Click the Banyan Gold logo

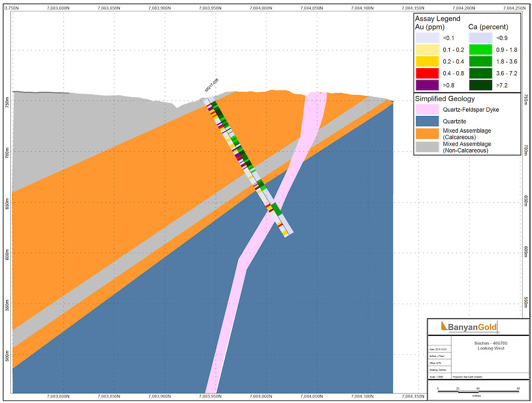(x=469, y=327)
